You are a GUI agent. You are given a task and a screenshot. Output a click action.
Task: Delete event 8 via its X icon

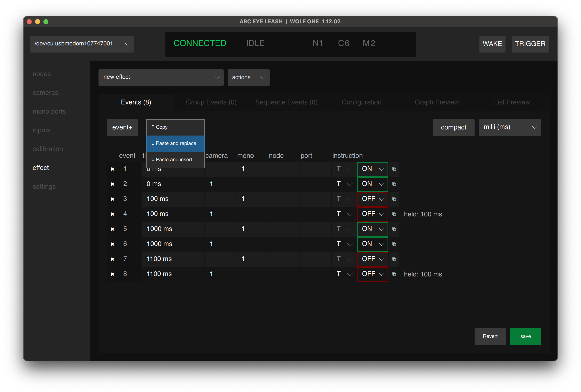coord(112,274)
